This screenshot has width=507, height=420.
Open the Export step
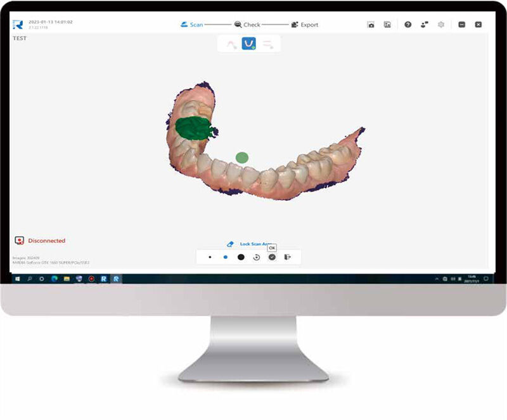pyautogui.click(x=305, y=25)
